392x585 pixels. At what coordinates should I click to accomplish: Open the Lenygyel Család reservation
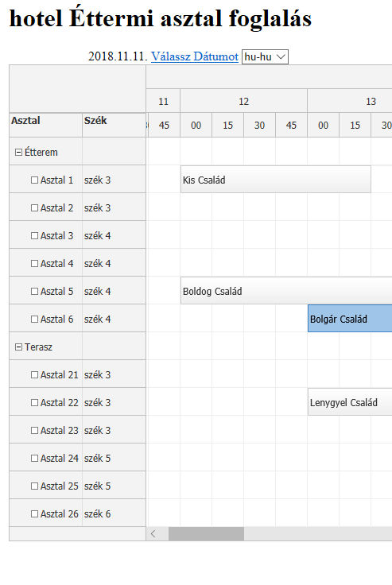tap(350, 402)
